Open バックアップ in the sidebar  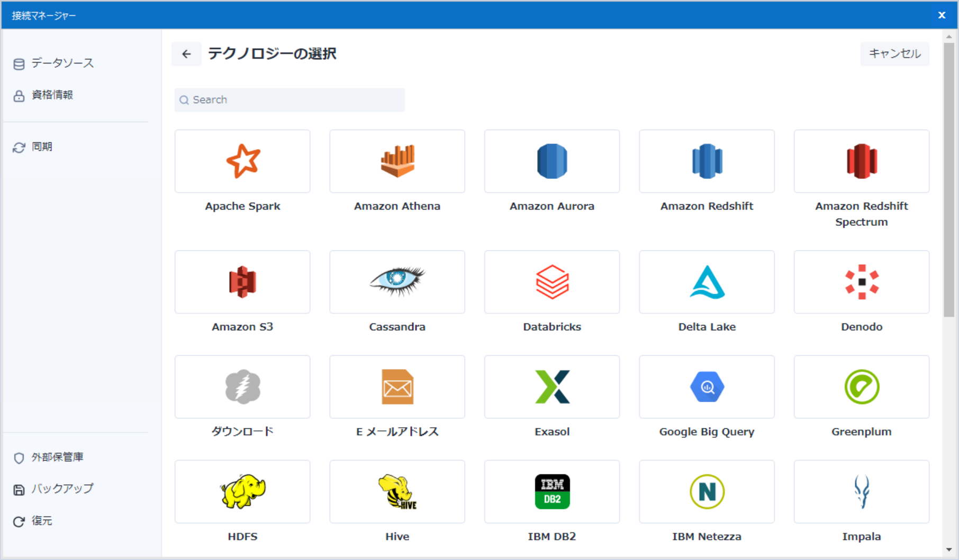pyautogui.click(x=53, y=489)
